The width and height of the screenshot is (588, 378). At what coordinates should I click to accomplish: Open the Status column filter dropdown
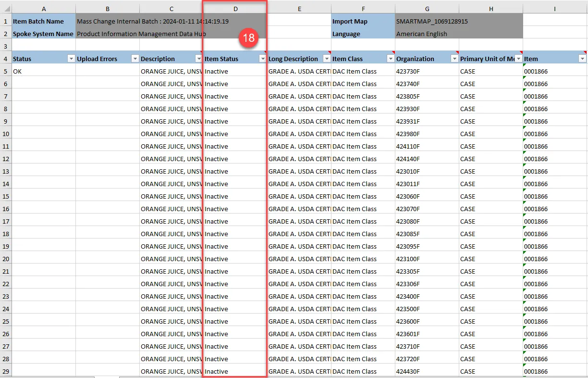[x=71, y=59]
